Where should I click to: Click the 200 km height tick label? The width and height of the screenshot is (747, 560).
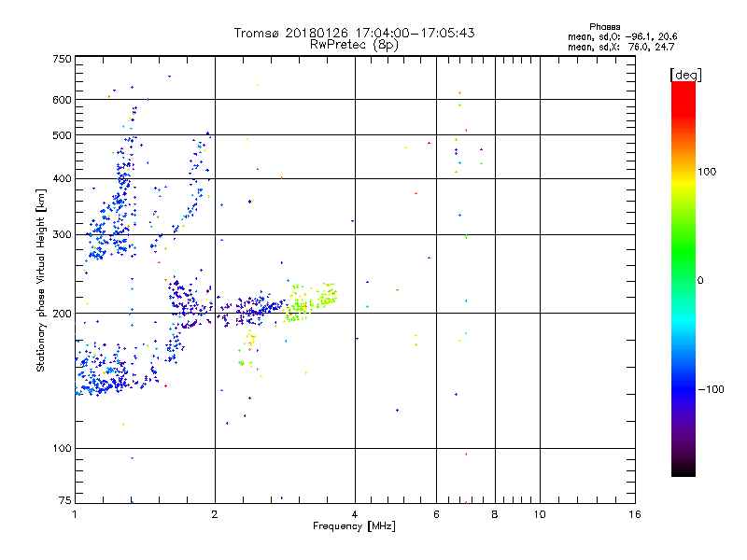[x=62, y=314]
